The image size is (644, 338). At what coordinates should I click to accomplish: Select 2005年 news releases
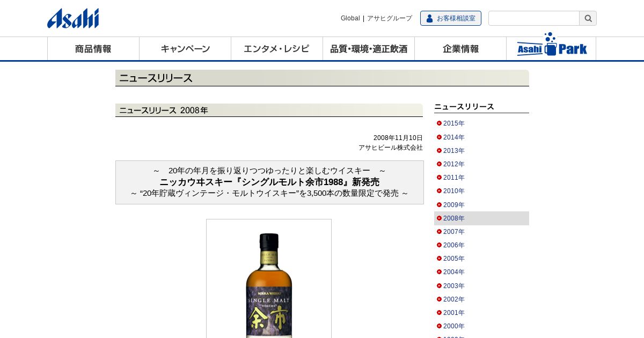454,259
